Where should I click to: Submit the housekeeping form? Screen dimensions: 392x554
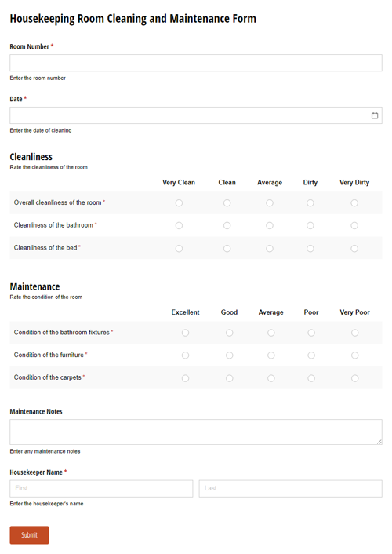pyautogui.click(x=29, y=535)
